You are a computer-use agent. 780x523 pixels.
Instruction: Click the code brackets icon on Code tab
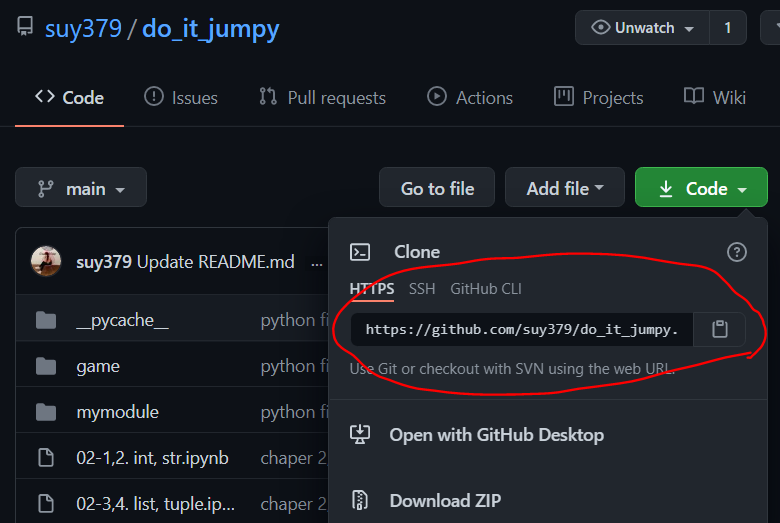pyautogui.click(x=45, y=96)
